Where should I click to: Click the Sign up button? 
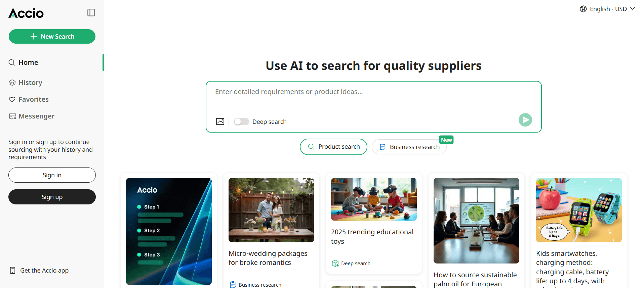tap(52, 197)
